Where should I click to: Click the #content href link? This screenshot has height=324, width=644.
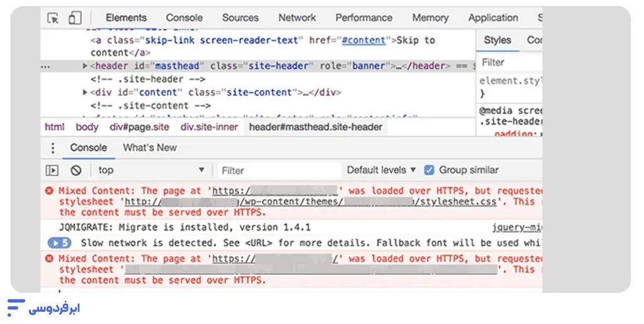(x=364, y=40)
